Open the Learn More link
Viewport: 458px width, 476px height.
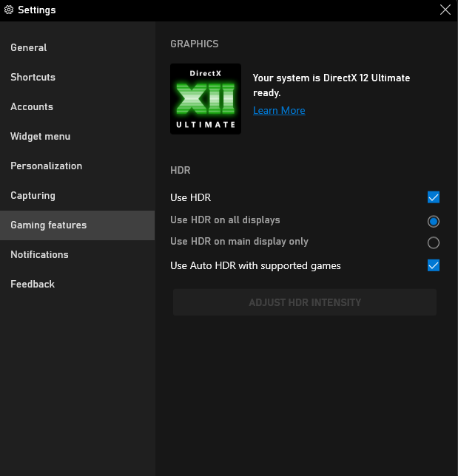point(279,110)
